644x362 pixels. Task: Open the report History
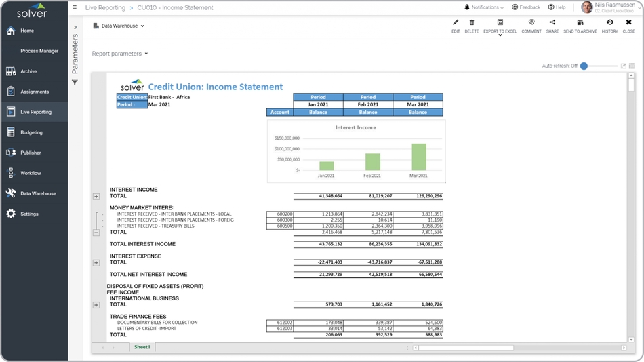609,26
